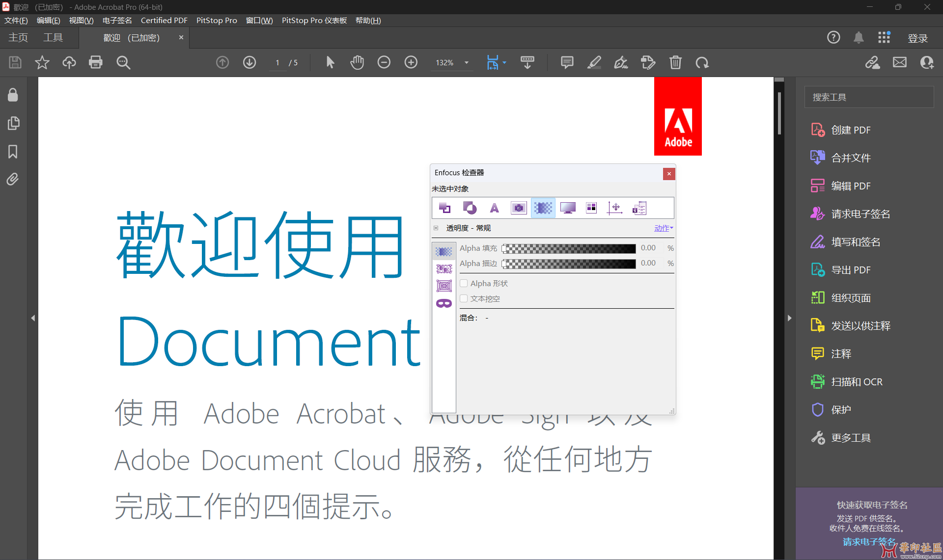The width and height of the screenshot is (943, 560).
Task: Click the delete trash icon in toolbar
Action: 675,62
